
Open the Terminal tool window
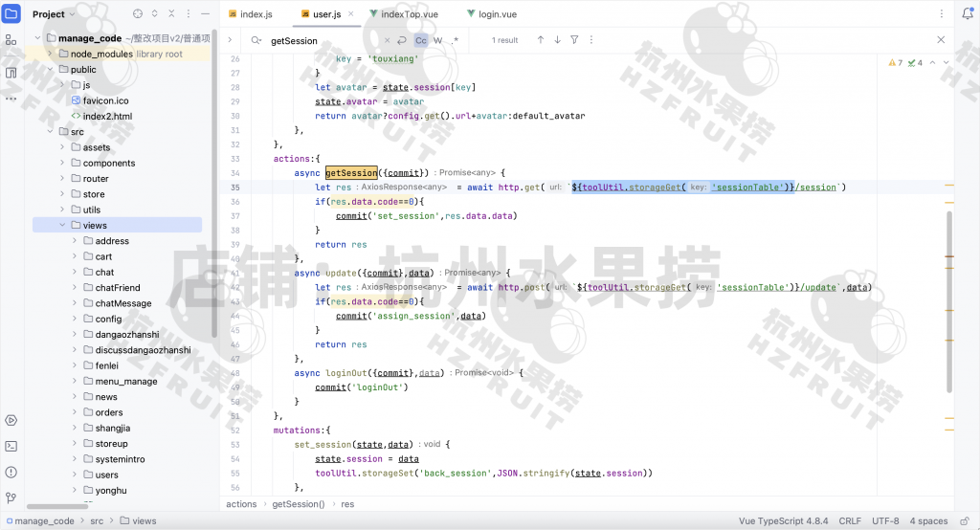(11, 446)
